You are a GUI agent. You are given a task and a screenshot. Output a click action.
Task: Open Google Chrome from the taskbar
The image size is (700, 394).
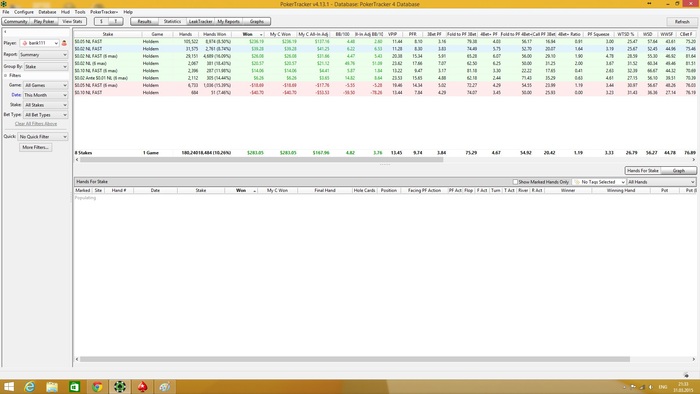click(97, 386)
